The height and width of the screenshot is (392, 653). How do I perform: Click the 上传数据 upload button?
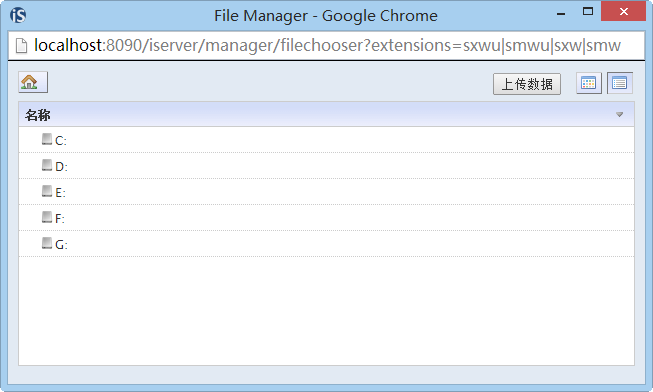click(527, 84)
